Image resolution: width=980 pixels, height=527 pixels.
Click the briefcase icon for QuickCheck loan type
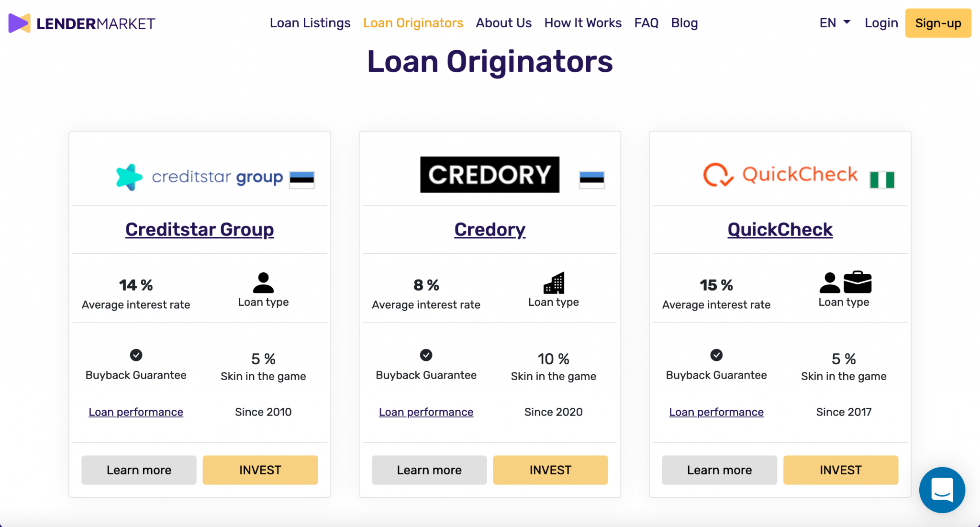[858, 281]
